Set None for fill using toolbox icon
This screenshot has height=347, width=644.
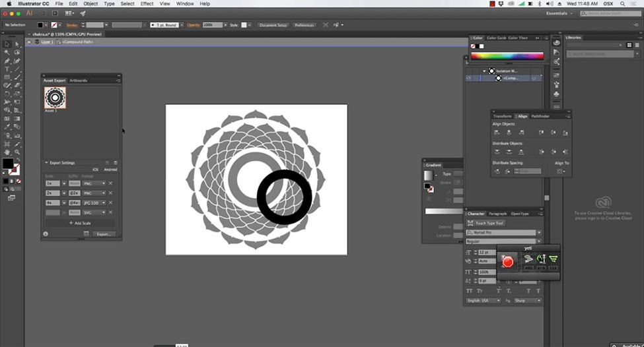pyautogui.click(x=18, y=181)
